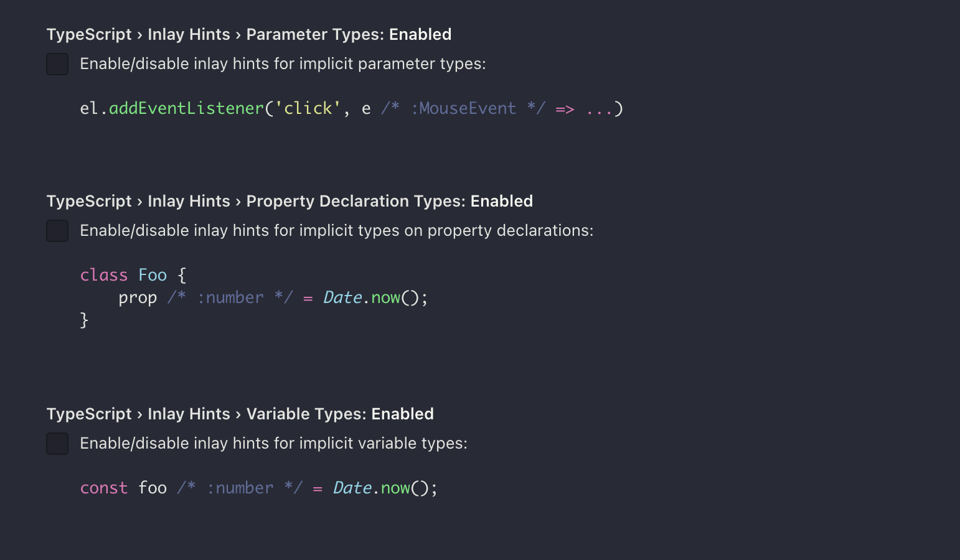This screenshot has height=560, width=960.
Task: Click the TypeScript breadcrumb in the first heading
Action: pos(88,34)
